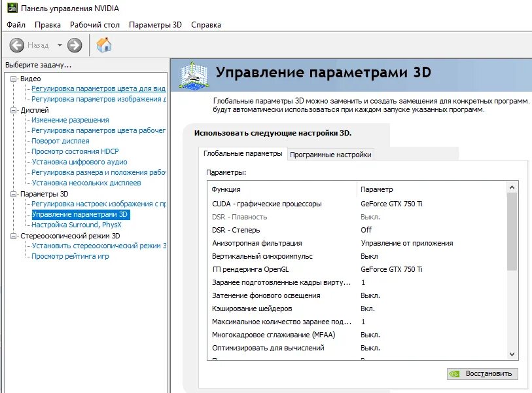
Task: Open Настройка Surround, PhysX settings
Action: pos(76,225)
